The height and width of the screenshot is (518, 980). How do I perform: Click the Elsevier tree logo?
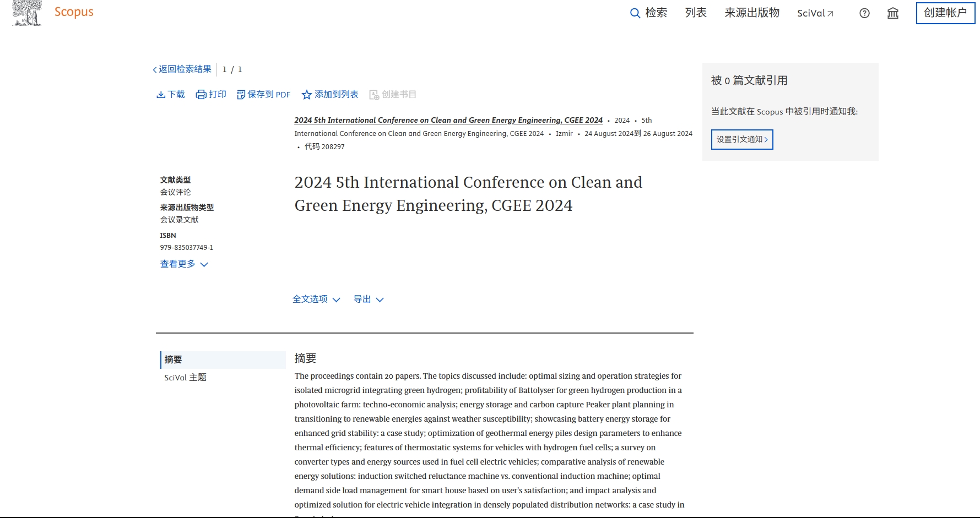[27, 13]
